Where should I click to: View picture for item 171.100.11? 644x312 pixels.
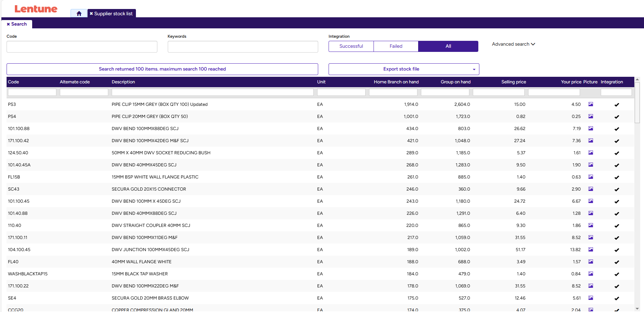click(x=591, y=237)
